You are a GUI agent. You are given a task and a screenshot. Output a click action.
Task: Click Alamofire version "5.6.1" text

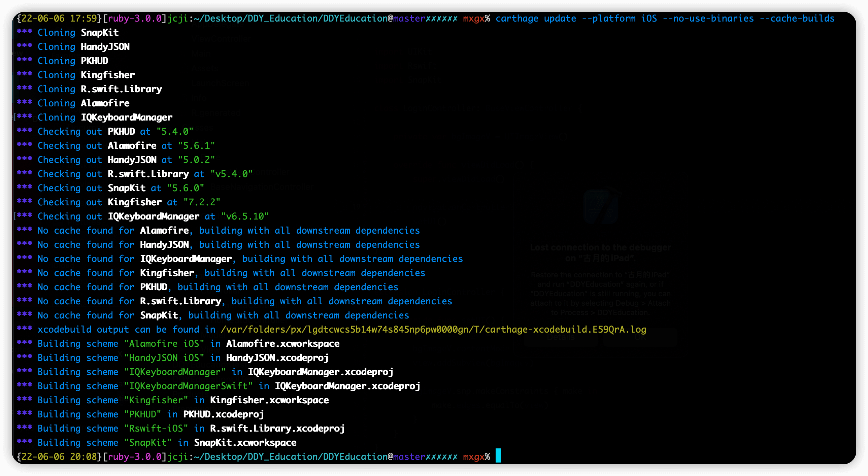(196, 146)
